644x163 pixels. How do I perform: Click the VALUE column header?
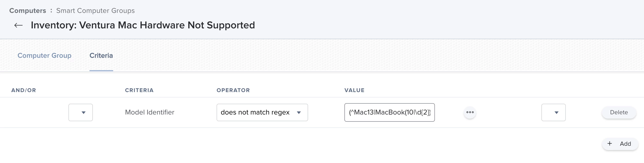tap(354, 90)
